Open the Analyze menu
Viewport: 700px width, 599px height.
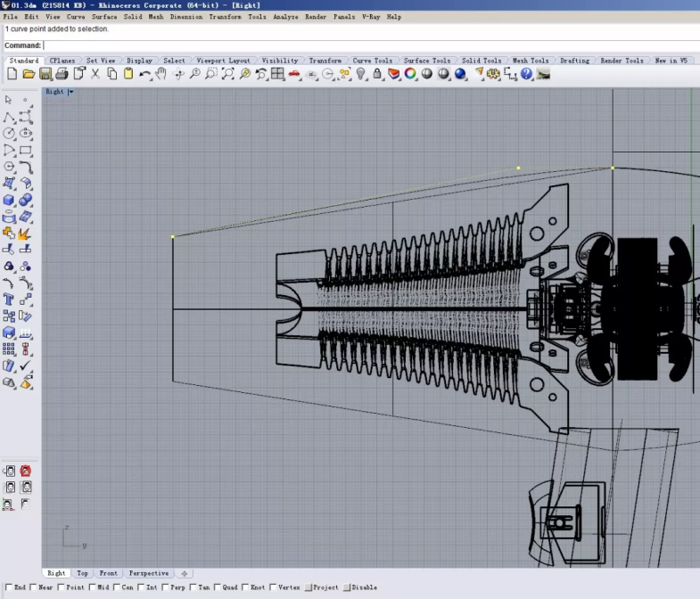click(285, 17)
